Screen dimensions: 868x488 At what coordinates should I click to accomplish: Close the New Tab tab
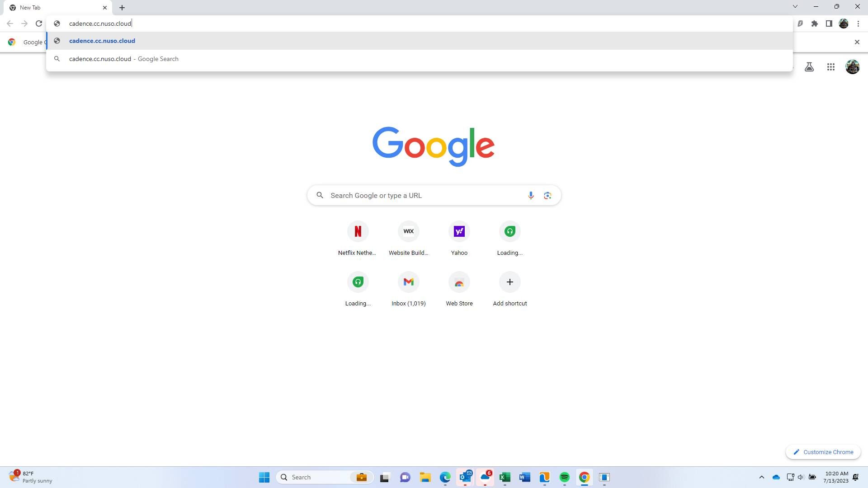tap(105, 8)
